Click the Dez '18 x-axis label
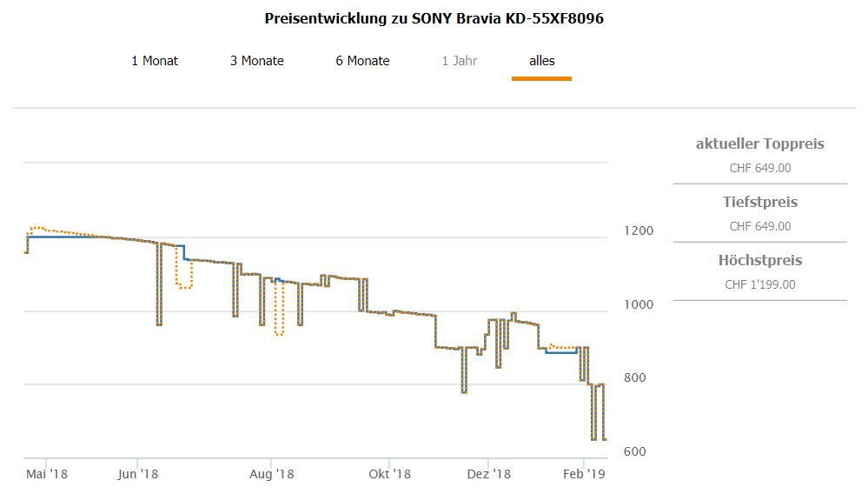The width and height of the screenshot is (868, 494). point(488,474)
